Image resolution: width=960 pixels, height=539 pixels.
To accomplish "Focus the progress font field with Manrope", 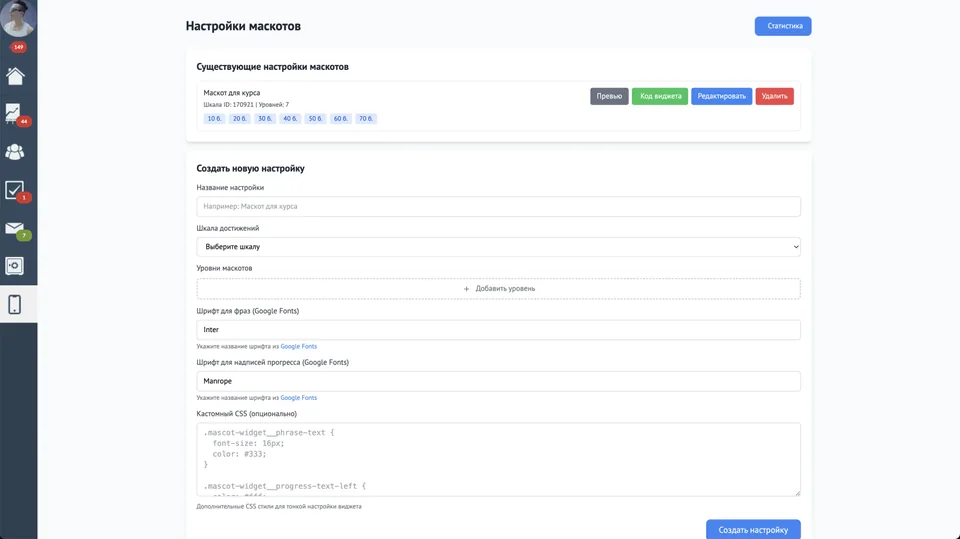I will point(498,381).
